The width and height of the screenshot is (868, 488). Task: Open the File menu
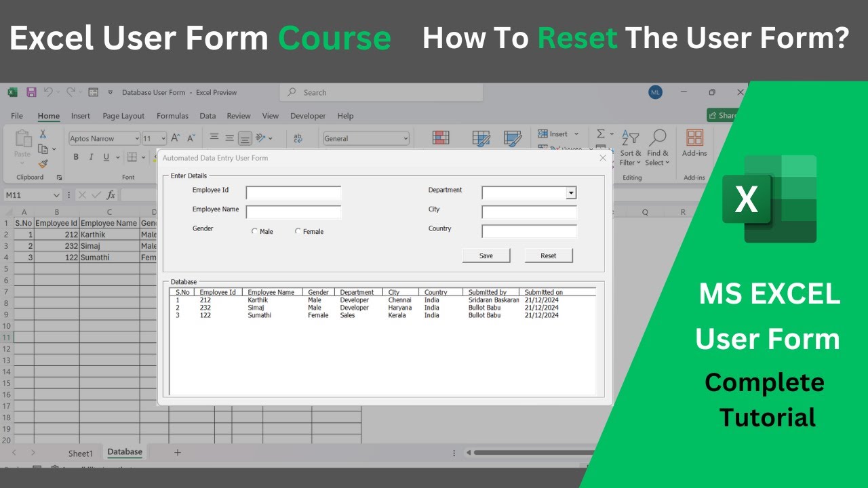[17, 116]
